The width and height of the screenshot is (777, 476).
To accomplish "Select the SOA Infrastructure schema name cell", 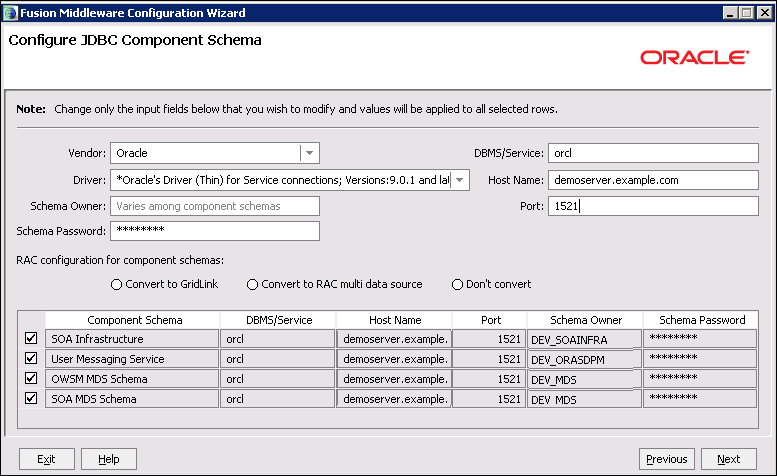I will point(132,339).
